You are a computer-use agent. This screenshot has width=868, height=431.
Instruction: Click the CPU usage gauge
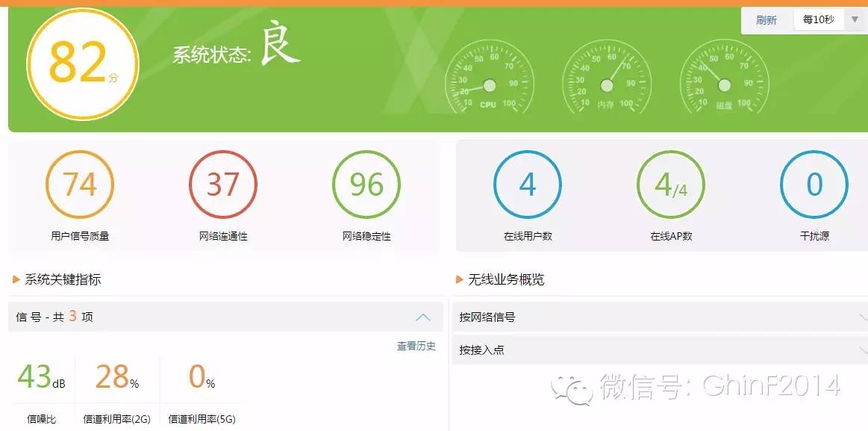tap(489, 77)
